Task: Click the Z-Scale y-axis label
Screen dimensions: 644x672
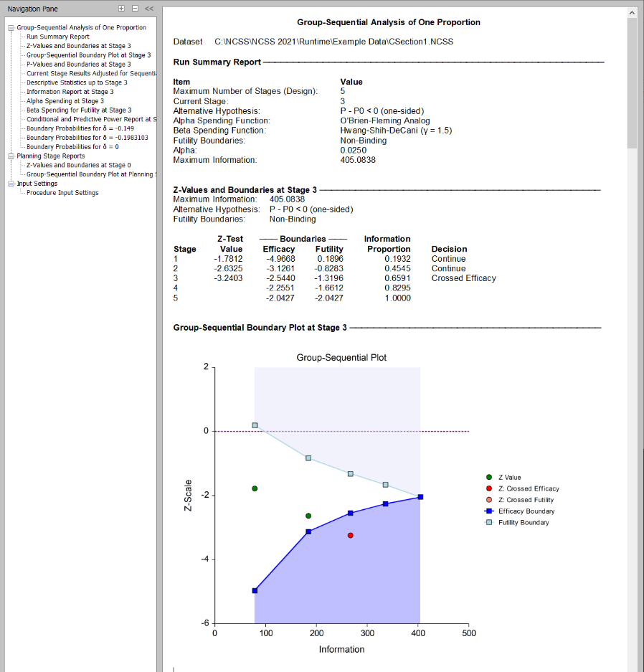Action: (x=188, y=496)
